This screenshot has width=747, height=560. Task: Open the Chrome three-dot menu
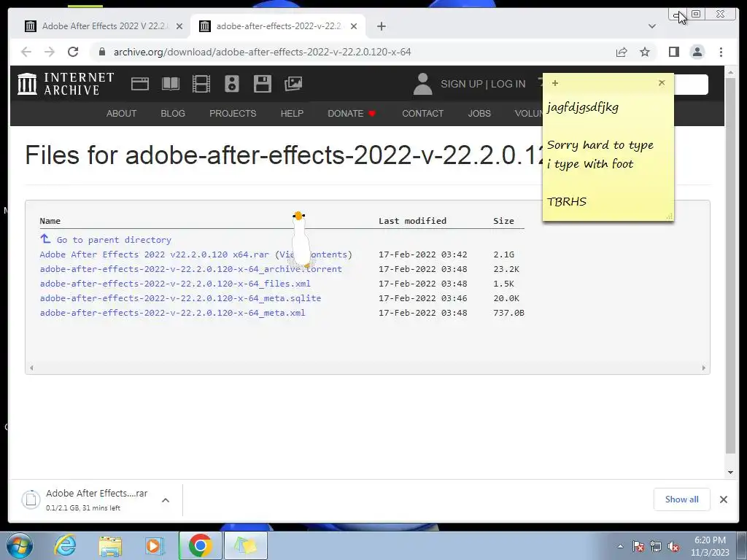[x=721, y=52]
